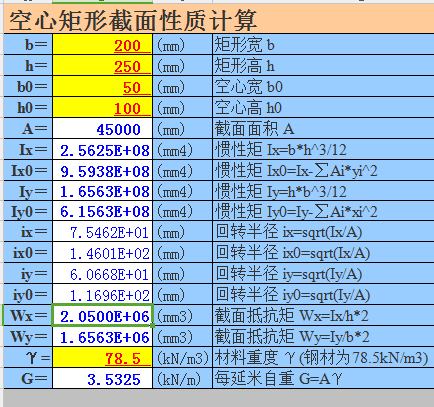Click formula text Iy=h*b^3/12

(307, 191)
